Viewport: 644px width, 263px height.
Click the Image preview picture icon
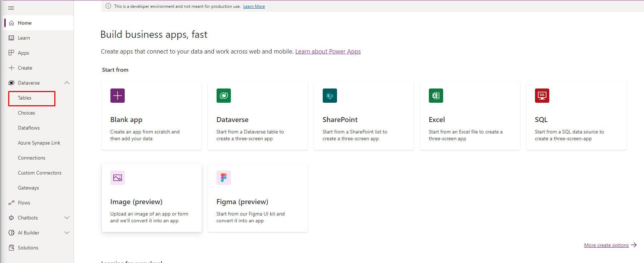click(118, 178)
